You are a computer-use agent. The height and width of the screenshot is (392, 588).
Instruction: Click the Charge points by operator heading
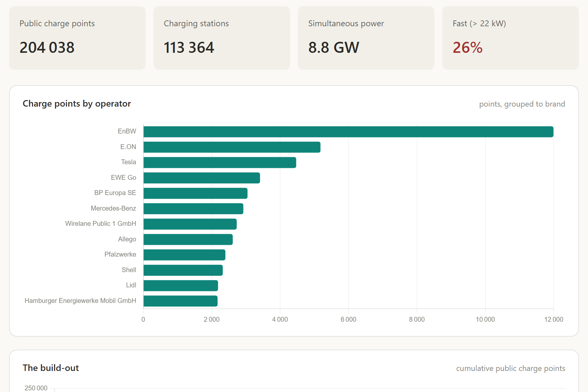click(77, 104)
